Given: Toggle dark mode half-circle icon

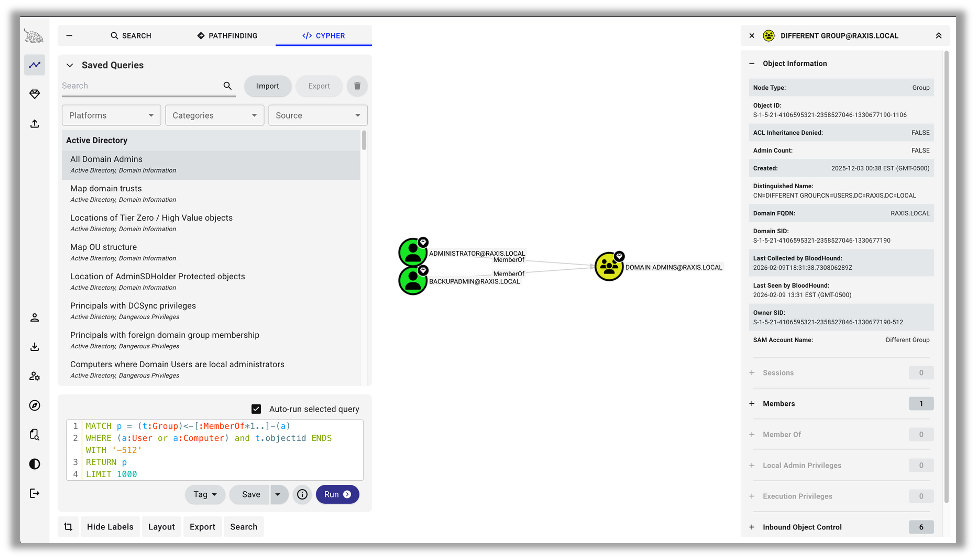Looking at the screenshot, I should coord(35,464).
